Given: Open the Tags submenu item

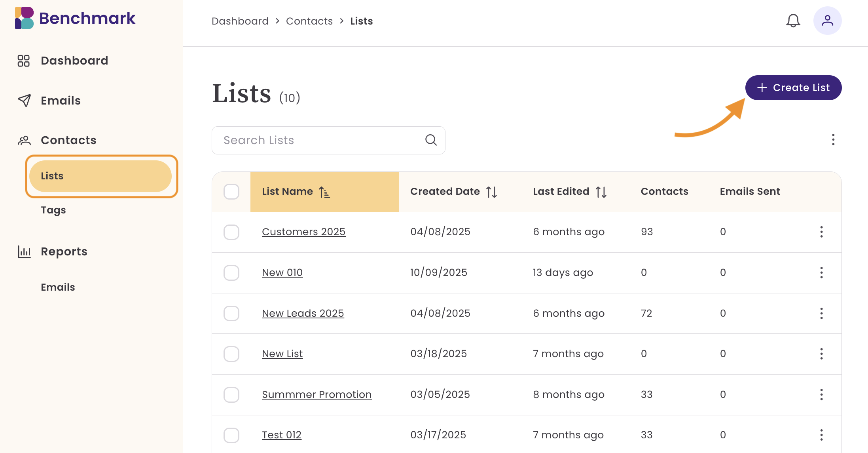Looking at the screenshot, I should point(53,210).
